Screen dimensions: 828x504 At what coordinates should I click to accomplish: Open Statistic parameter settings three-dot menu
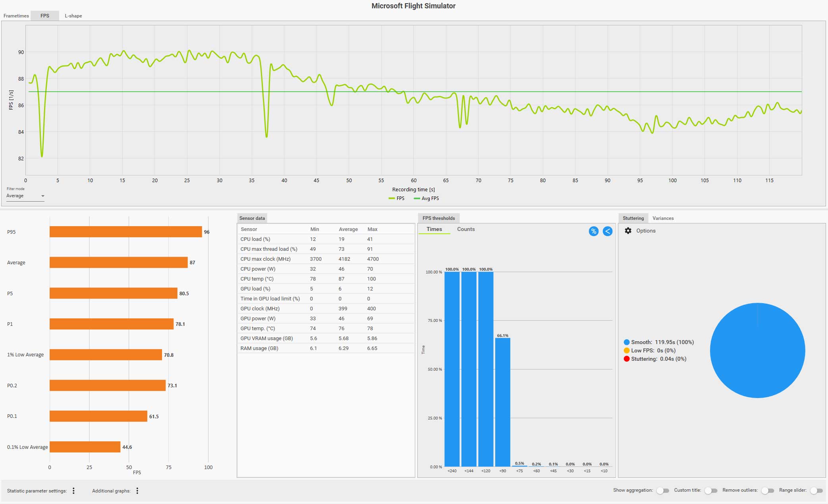[x=73, y=491]
